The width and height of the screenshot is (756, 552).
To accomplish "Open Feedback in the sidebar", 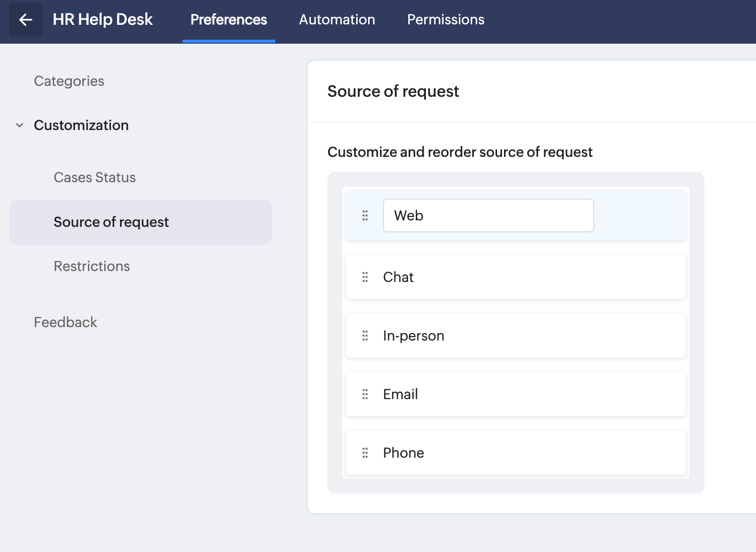I will click(x=65, y=322).
